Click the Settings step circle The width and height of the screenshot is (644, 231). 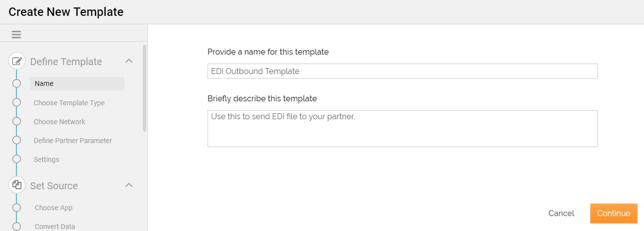[16, 159]
